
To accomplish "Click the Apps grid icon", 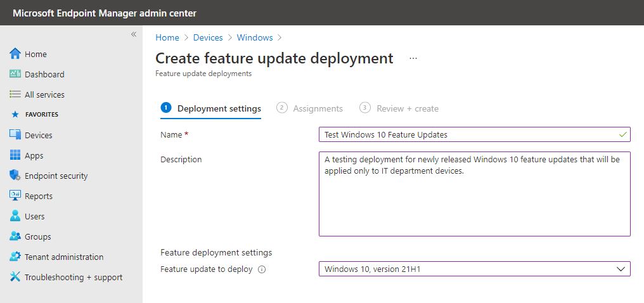I will coord(15,155).
